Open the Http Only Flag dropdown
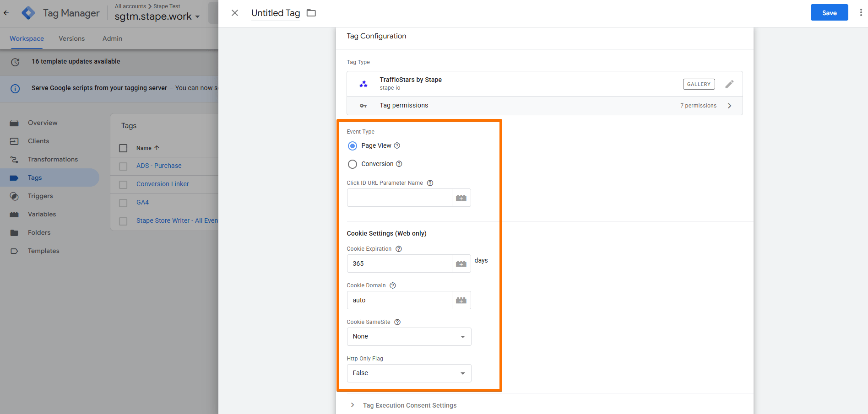The width and height of the screenshot is (868, 414). tap(409, 373)
